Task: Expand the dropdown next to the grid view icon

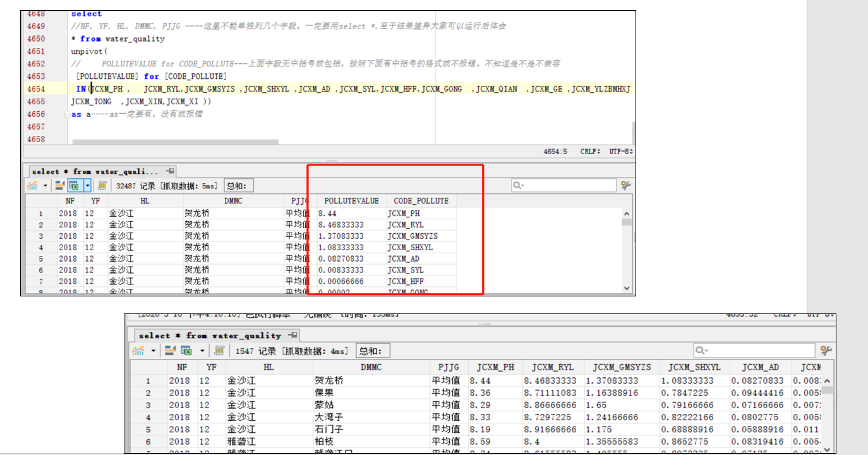Action: (88, 185)
